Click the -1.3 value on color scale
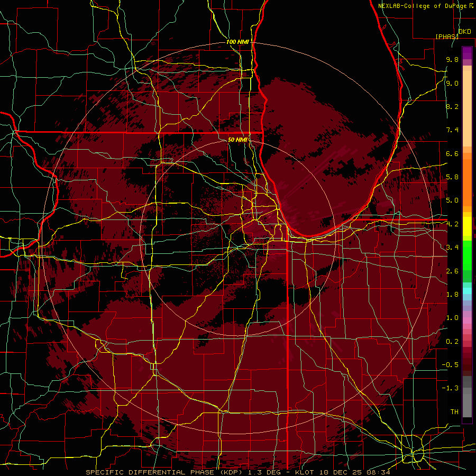Viewport: 476px width, 476px height. click(450, 388)
